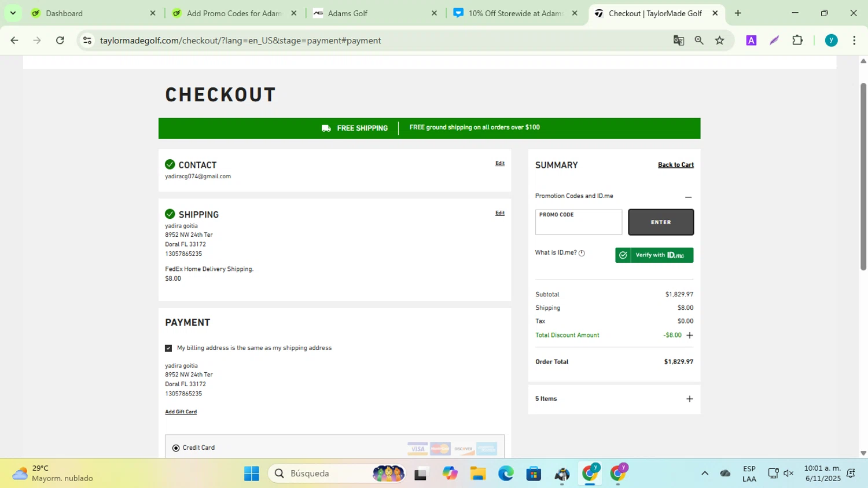
Task: Click the Shipping green checkmark icon
Action: click(170, 214)
